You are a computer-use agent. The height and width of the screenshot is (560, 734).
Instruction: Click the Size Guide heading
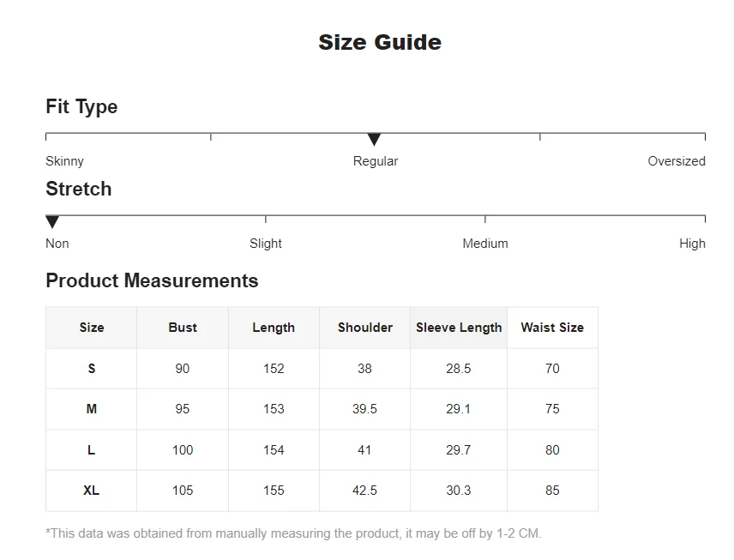point(380,42)
